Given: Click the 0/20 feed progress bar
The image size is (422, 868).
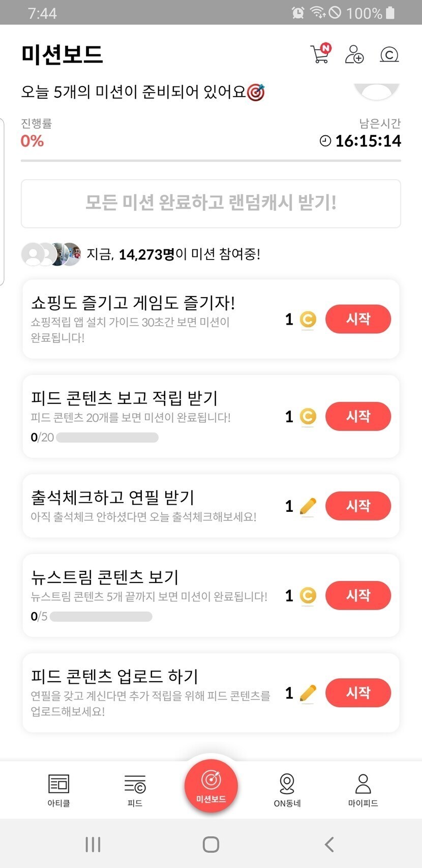Looking at the screenshot, I should point(107,438).
